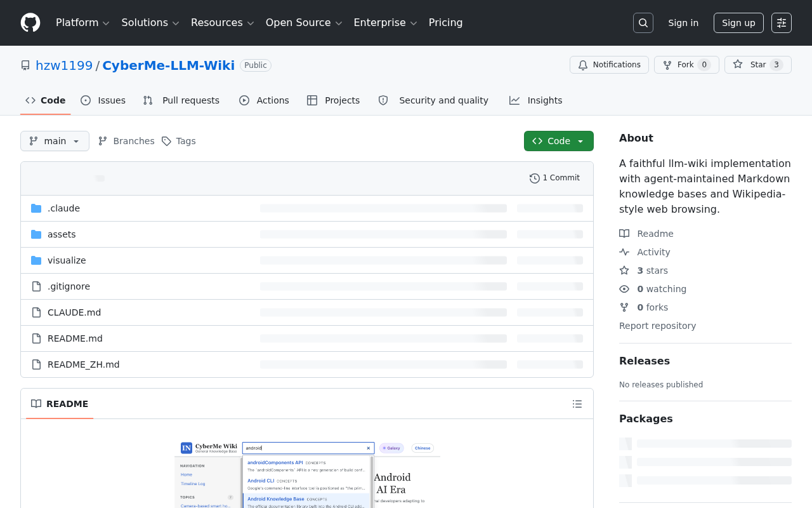Open the hzw1199 owner profile link
The height and width of the screenshot is (508, 812).
64,65
